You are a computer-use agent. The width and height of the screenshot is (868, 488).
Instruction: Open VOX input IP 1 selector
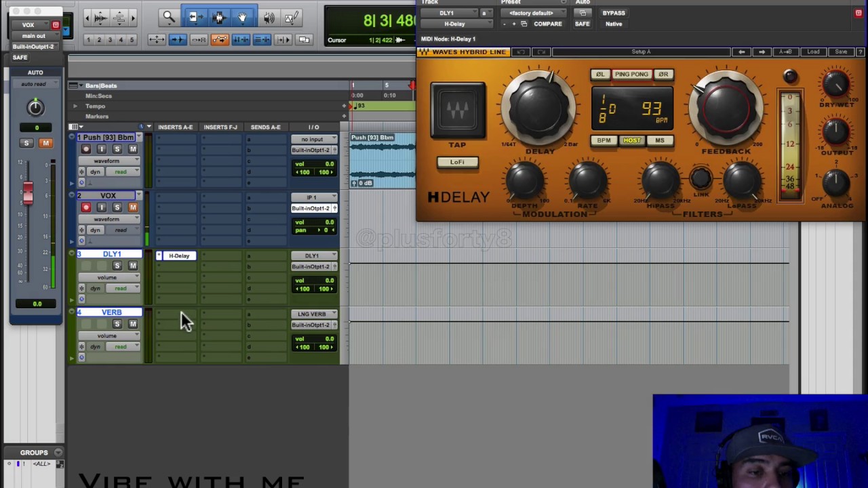click(314, 198)
